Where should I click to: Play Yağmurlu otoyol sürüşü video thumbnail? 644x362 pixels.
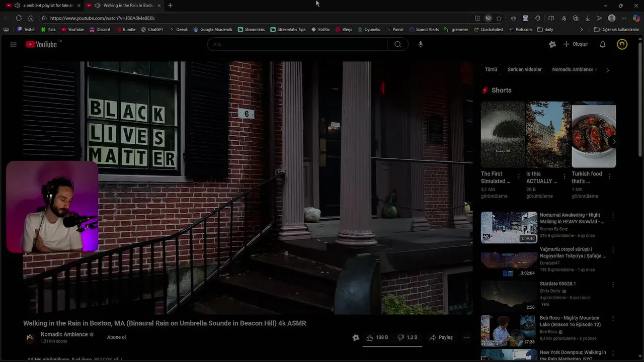509,261
